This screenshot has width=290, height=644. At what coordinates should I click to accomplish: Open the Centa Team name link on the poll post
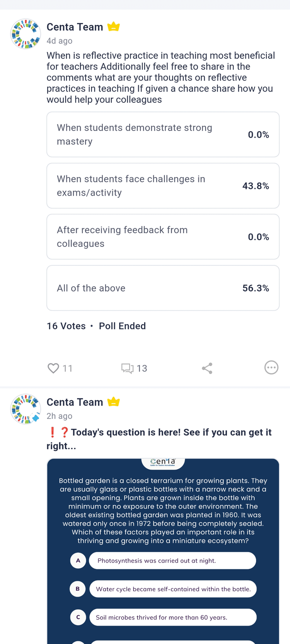74,27
